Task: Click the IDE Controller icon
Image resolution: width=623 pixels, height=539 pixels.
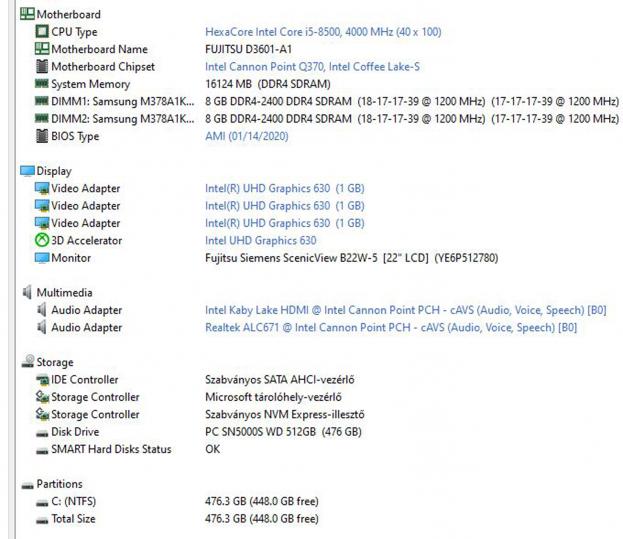Action: [x=42, y=380]
